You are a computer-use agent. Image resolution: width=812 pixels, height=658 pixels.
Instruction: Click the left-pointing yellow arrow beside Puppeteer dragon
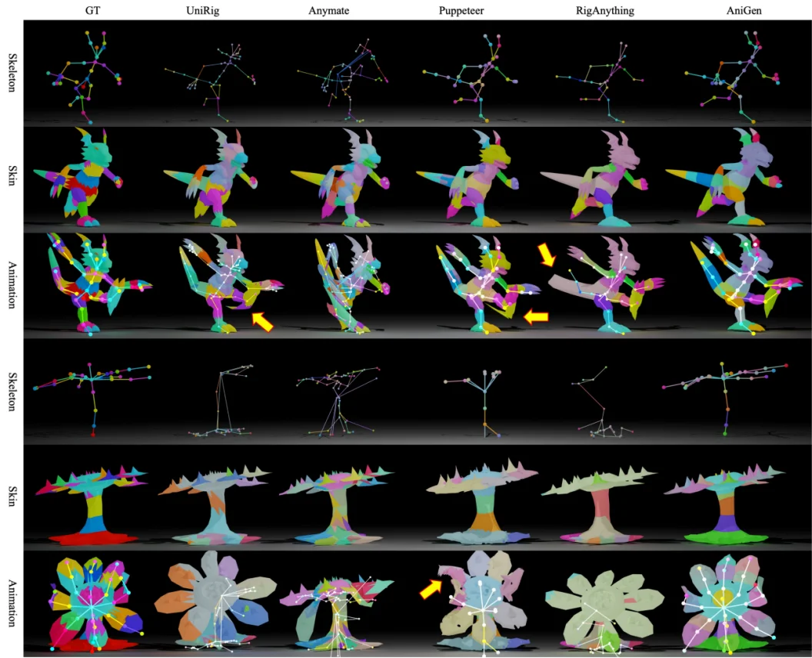(537, 315)
